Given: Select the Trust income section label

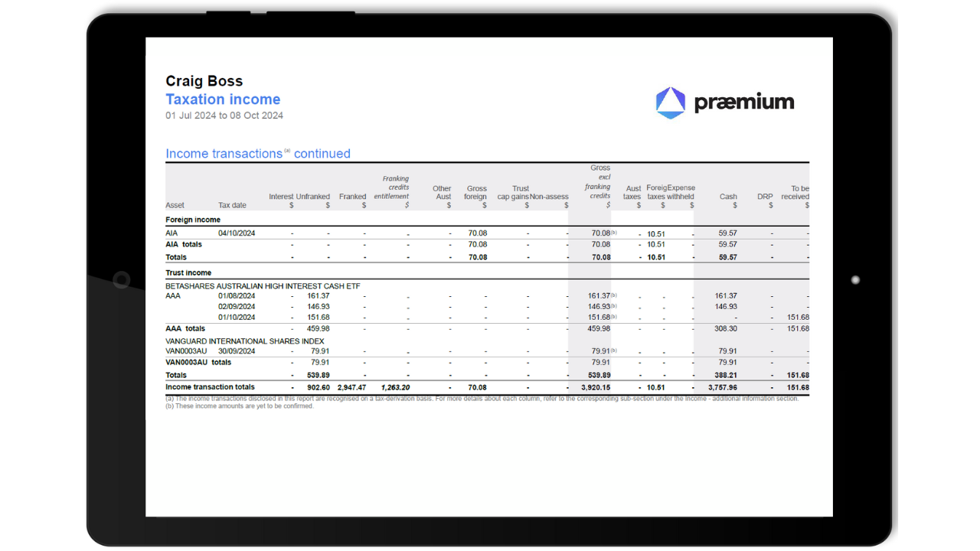Looking at the screenshot, I should [188, 272].
